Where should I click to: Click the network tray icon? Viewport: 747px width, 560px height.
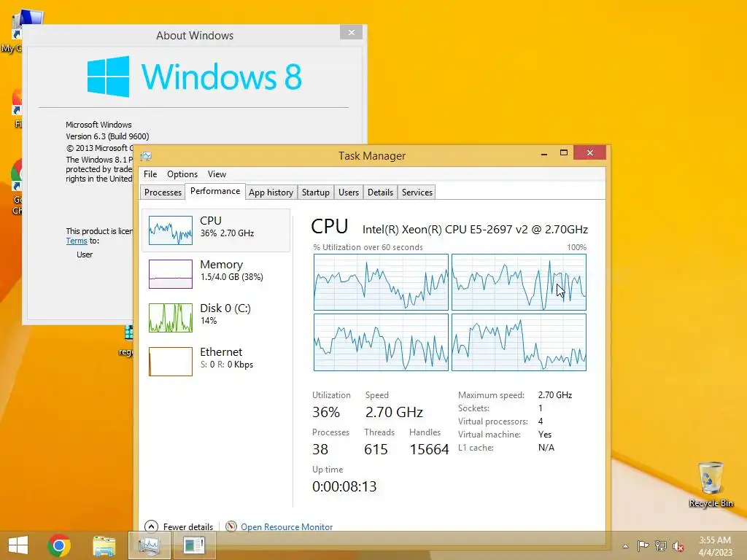point(661,545)
